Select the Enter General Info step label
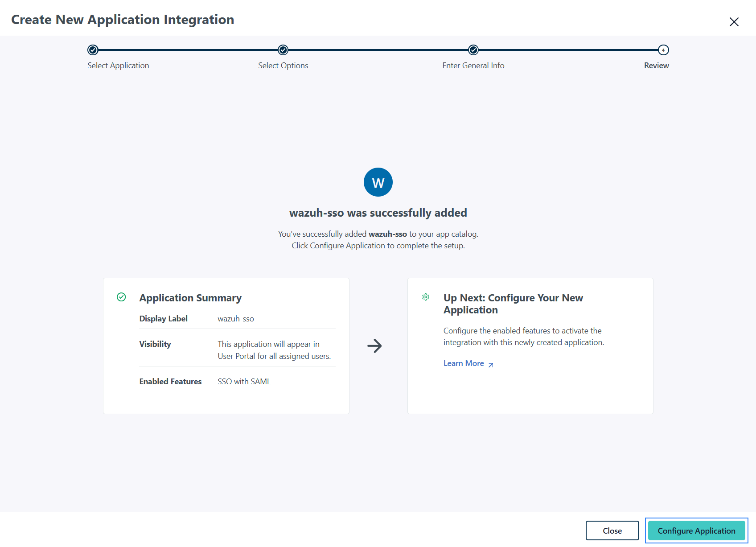 point(473,66)
